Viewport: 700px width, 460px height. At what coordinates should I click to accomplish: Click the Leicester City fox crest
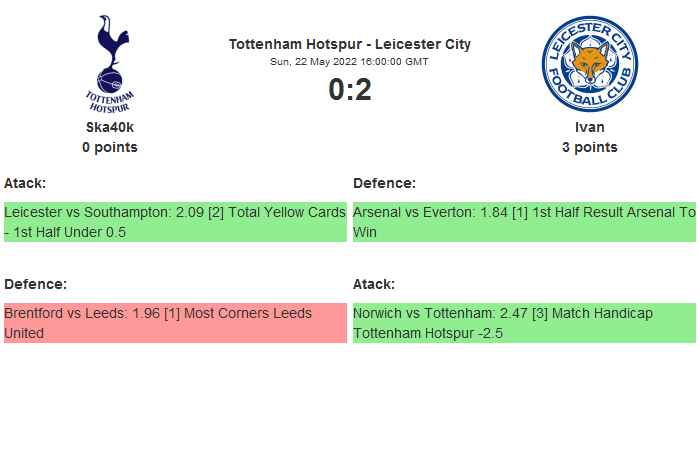pos(589,63)
